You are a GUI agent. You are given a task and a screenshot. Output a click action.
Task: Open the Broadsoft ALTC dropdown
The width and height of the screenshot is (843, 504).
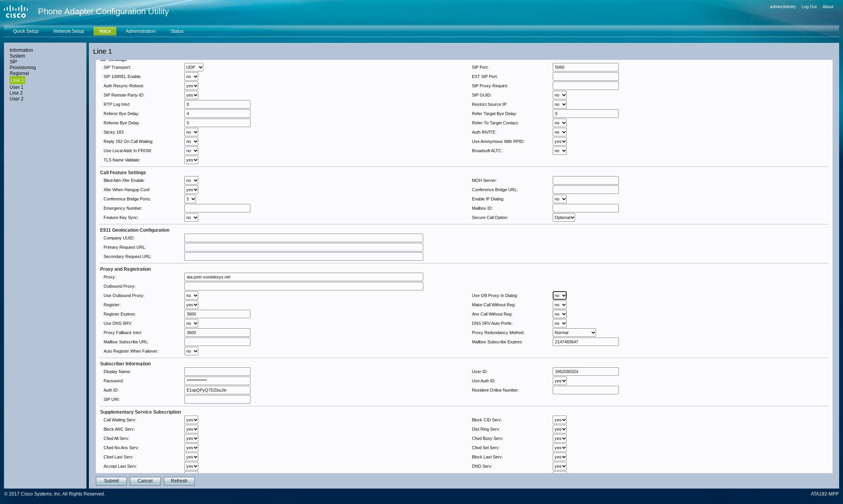click(560, 151)
